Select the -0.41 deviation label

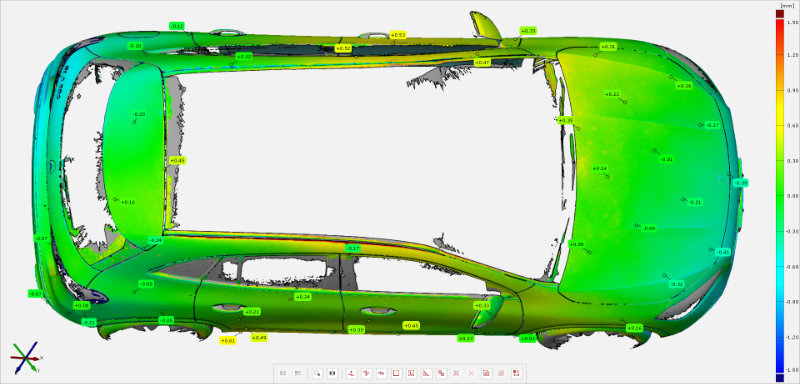(723, 252)
